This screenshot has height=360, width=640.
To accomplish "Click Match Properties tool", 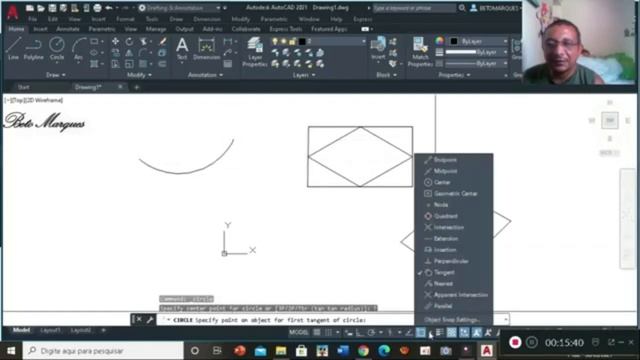I will [x=420, y=51].
